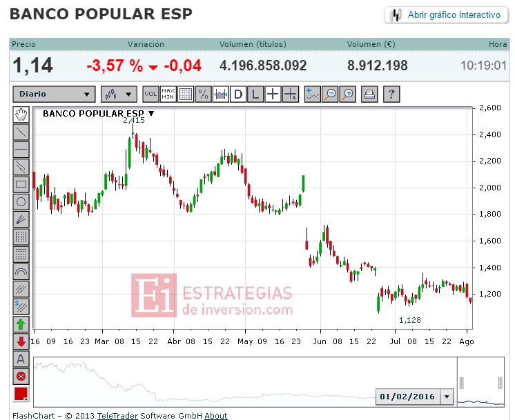Screen dimensions: 515x420
Task: Toggle percent scale button
Action: tap(203, 94)
